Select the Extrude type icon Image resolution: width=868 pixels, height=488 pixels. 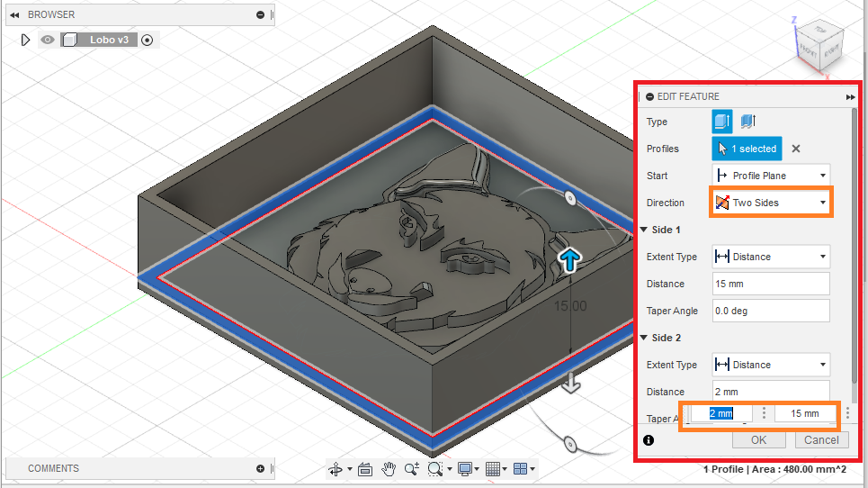pyautogui.click(x=722, y=122)
